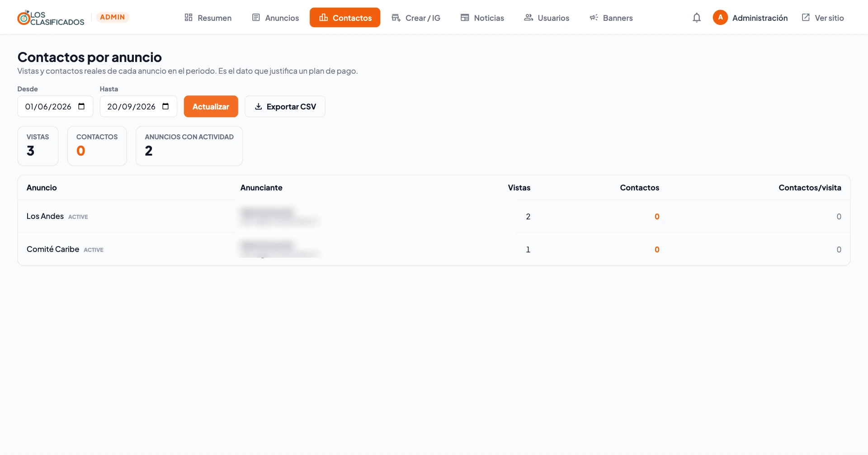Click Contactos/visita value in Los Andes row
The width and height of the screenshot is (868, 455).
(x=839, y=217)
